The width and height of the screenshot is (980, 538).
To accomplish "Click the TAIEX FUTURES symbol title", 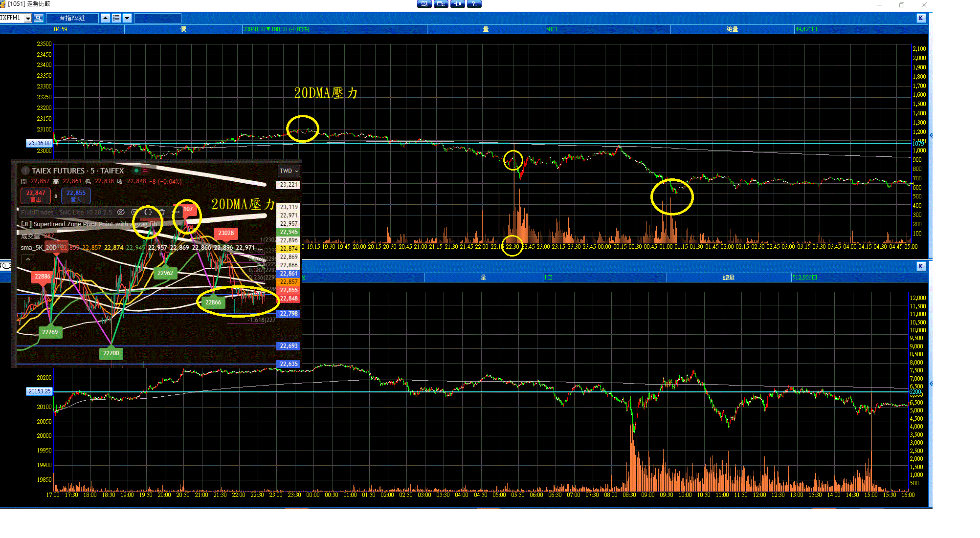I will (78, 171).
